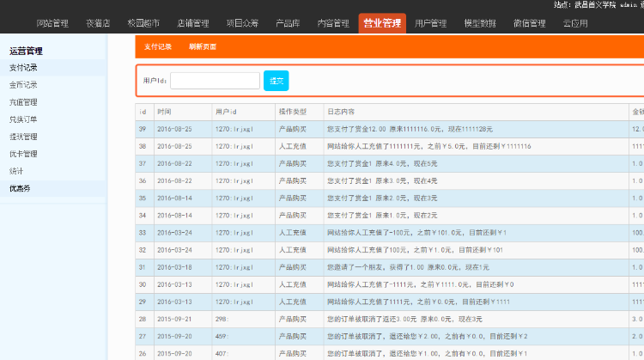This screenshot has height=360, width=644.
Task: Open the 模型数据 top menu
Action: (480, 23)
